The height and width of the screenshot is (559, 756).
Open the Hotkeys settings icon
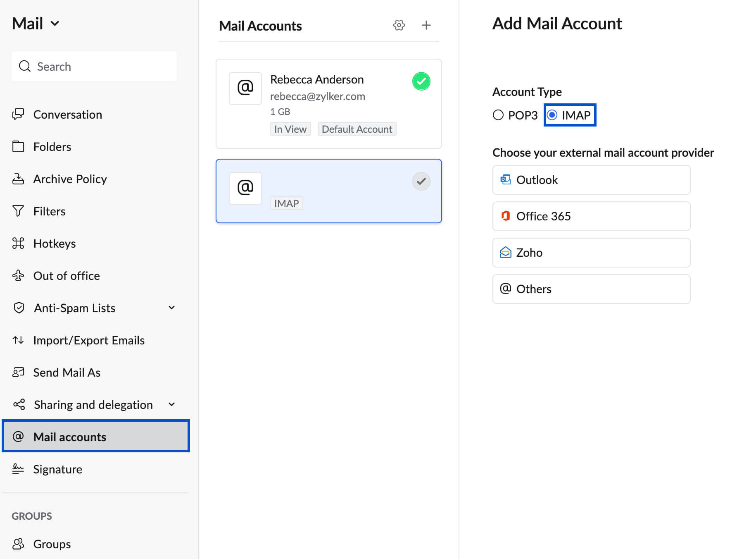(18, 243)
